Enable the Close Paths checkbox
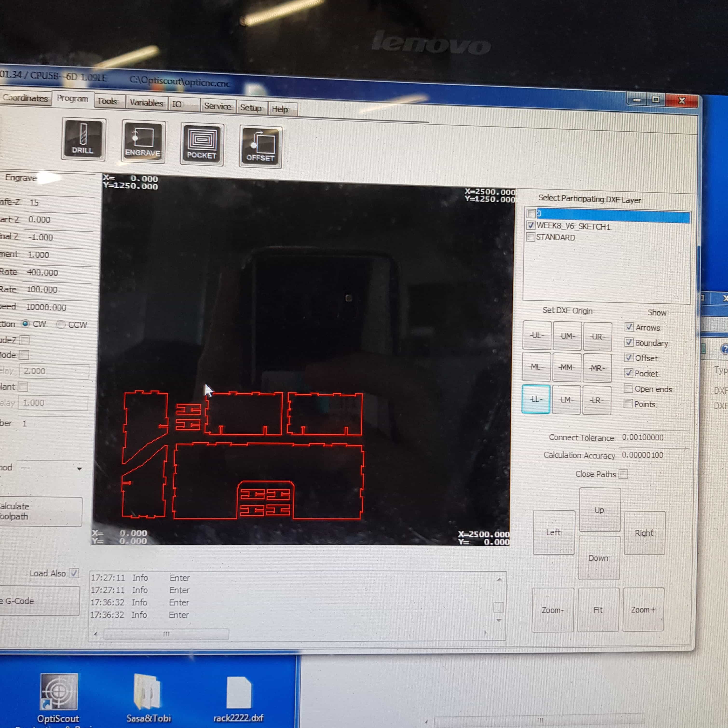The height and width of the screenshot is (728, 728). 624,474
